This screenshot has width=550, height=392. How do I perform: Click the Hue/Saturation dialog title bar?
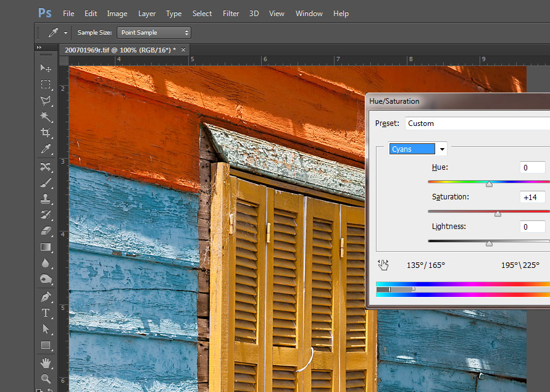[x=458, y=101]
